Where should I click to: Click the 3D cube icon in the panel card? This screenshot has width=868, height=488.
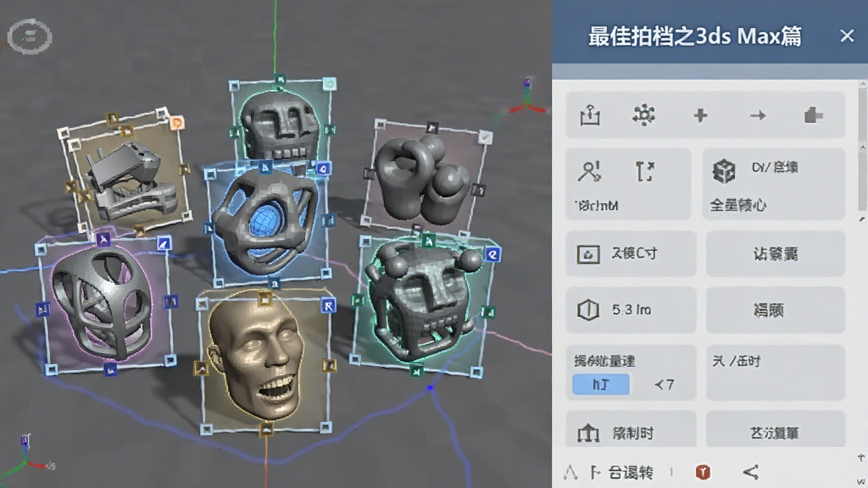[724, 171]
